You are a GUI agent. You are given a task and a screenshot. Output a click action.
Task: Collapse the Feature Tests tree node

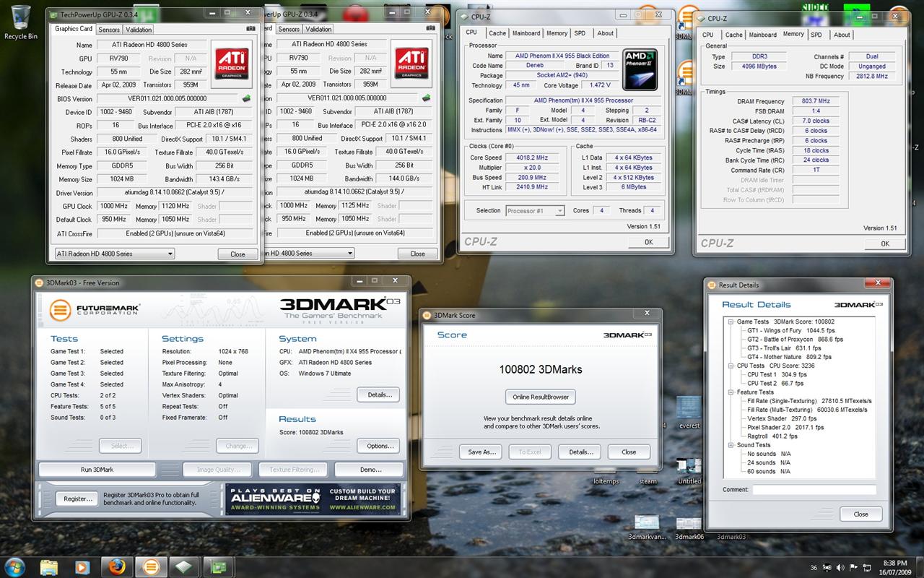pyautogui.click(x=731, y=392)
